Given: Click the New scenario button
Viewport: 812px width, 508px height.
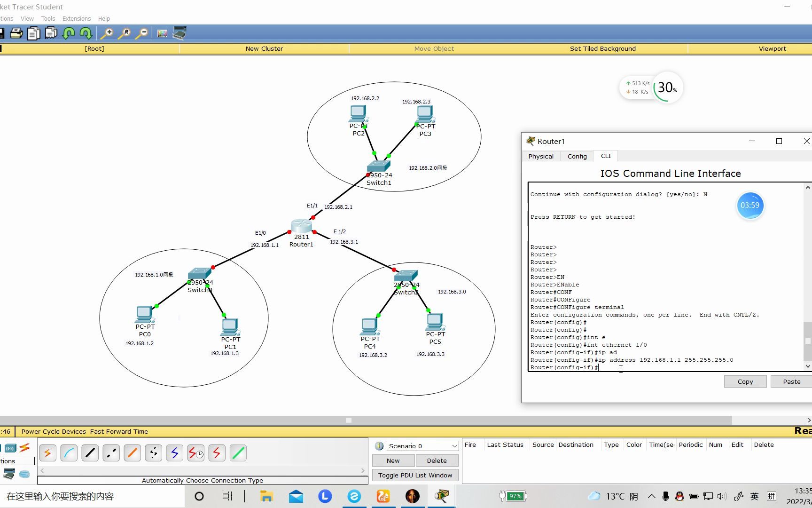Looking at the screenshot, I should (393, 460).
